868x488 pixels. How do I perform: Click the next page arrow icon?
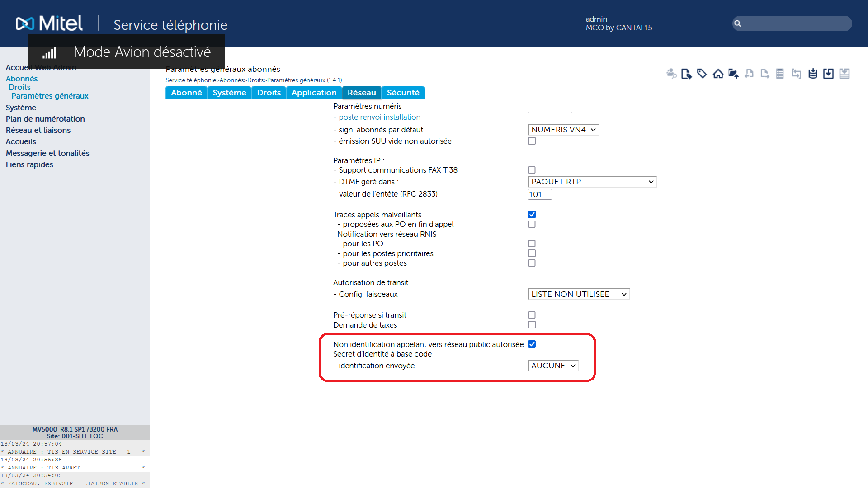pyautogui.click(x=765, y=73)
